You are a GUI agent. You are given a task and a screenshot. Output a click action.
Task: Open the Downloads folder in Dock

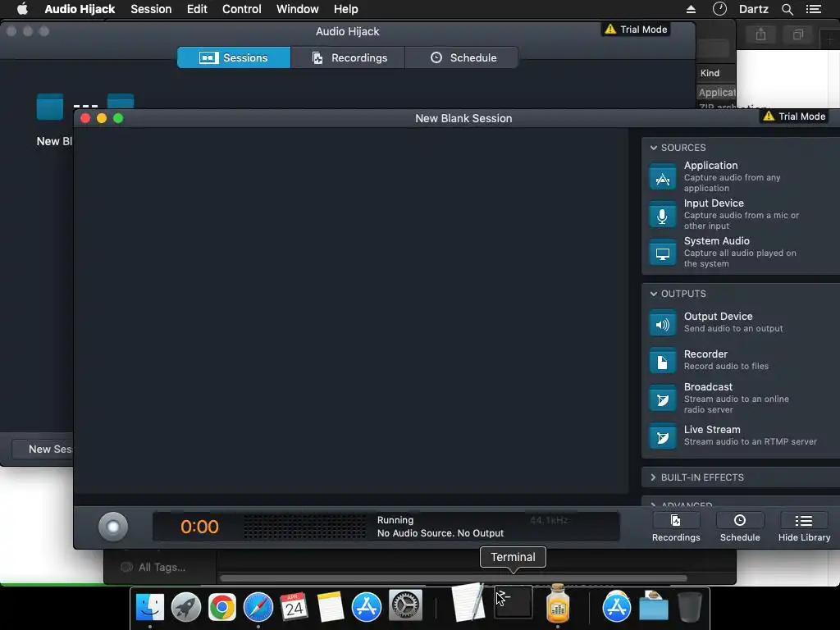(x=654, y=606)
